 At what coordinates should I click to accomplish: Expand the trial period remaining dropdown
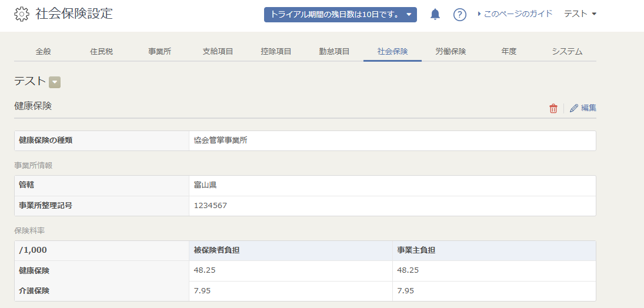341,14
